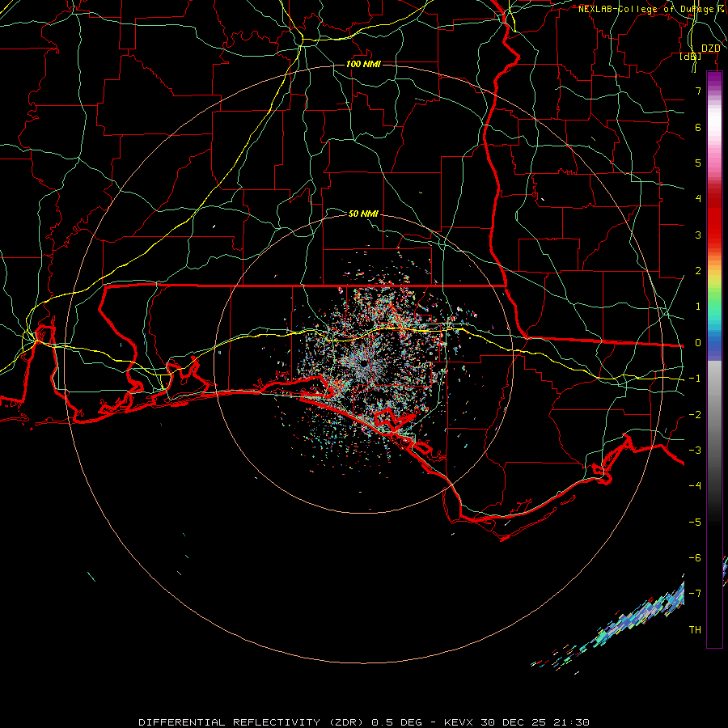The height and width of the screenshot is (728, 728).
Task: Click the -6 value on the color scale
Action: pos(695,558)
